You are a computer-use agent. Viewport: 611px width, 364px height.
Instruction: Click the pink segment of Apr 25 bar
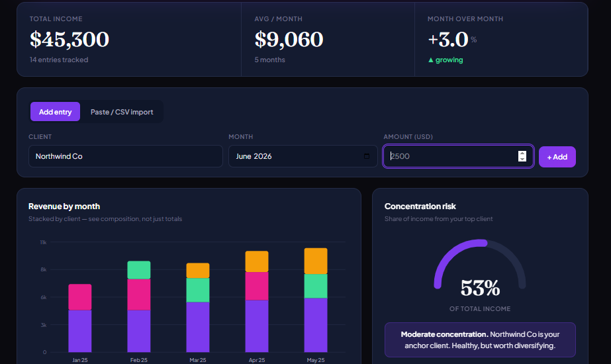pos(257,286)
